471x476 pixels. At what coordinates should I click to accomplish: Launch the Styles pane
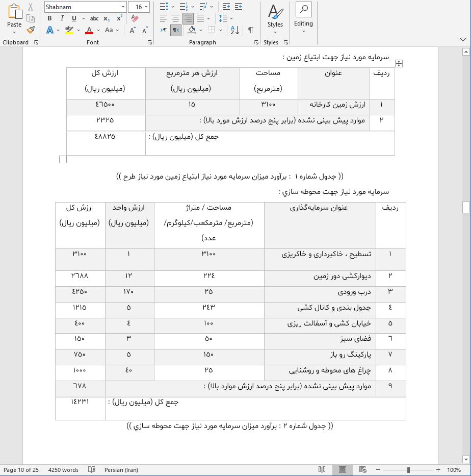(x=285, y=42)
